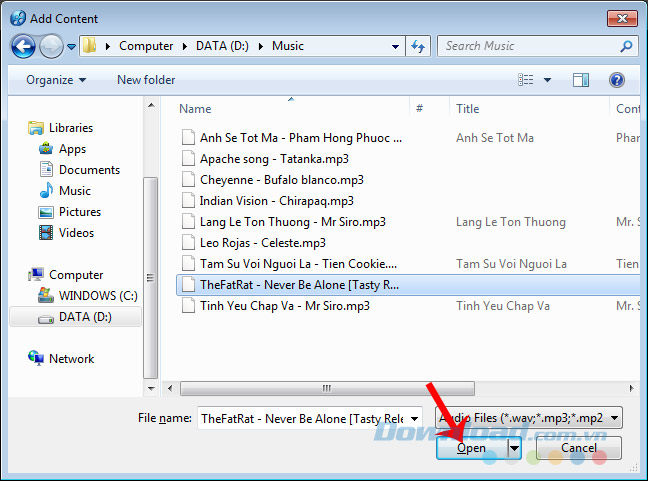Click file icon of Apache song - Tatanka.mp3

tap(188, 158)
